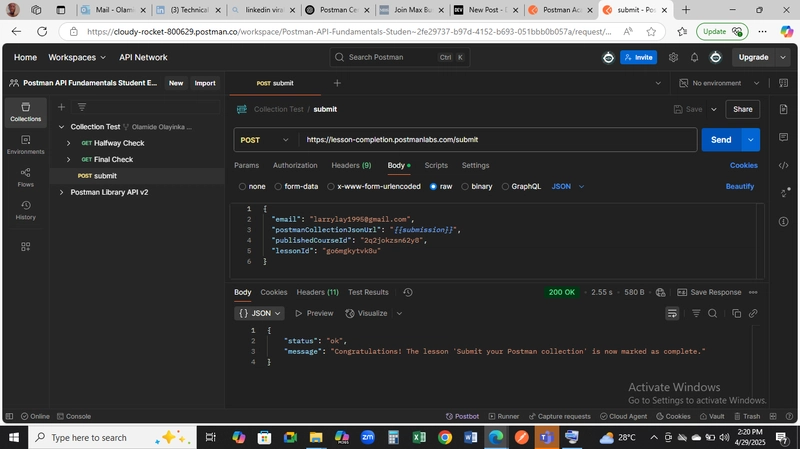Expand the Postman Library API v2 collection
This screenshot has width=800, height=449.
click(x=61, y=192)
